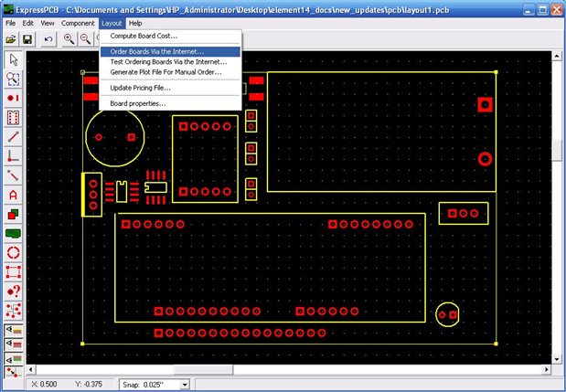Select the arrow pointer tool
This screenshot has height=392, width=566.
[x=13, y=59]
